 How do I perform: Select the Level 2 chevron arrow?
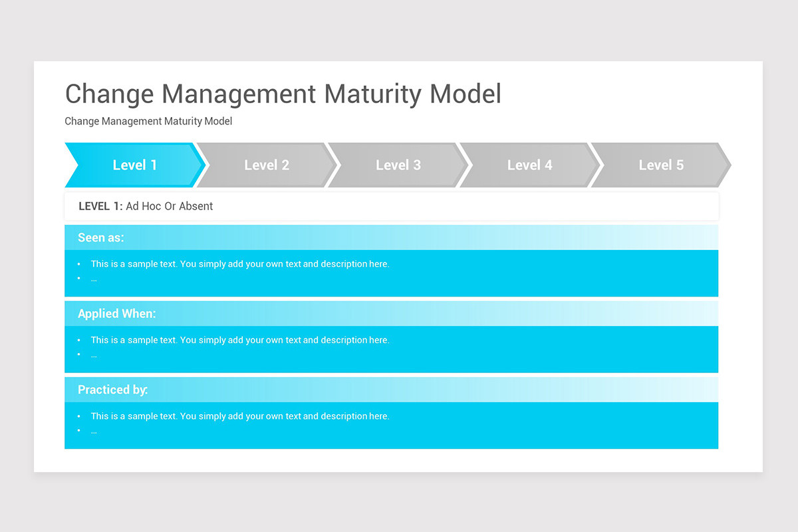(x=266, y=165)
